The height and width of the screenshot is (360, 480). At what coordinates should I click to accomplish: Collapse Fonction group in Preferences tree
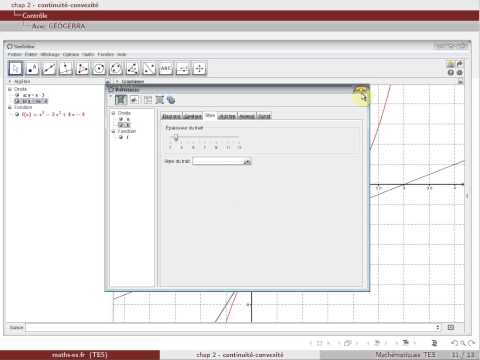pos(113,131)
